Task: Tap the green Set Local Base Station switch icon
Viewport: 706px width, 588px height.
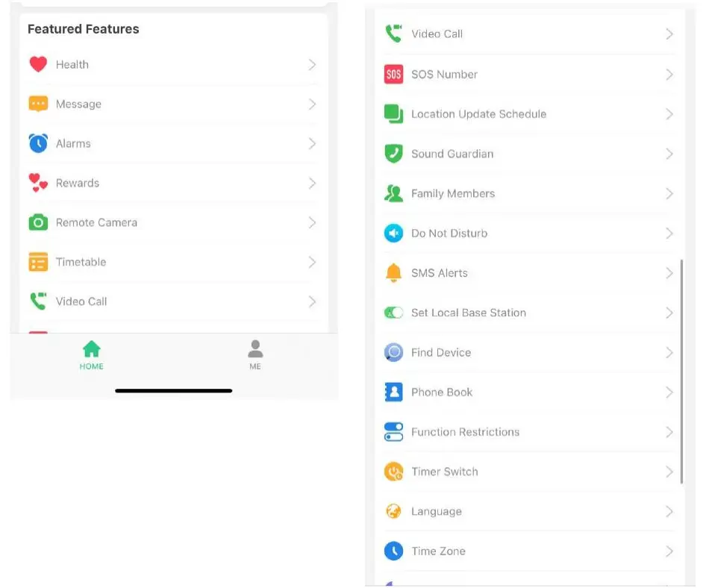Action: 393,313
